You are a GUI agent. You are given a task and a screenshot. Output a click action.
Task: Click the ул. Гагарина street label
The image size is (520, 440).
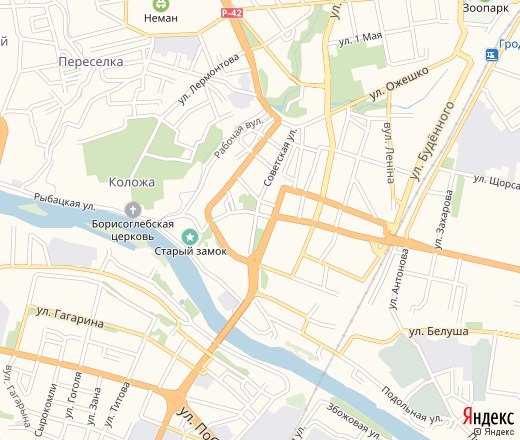click(70, 317)
